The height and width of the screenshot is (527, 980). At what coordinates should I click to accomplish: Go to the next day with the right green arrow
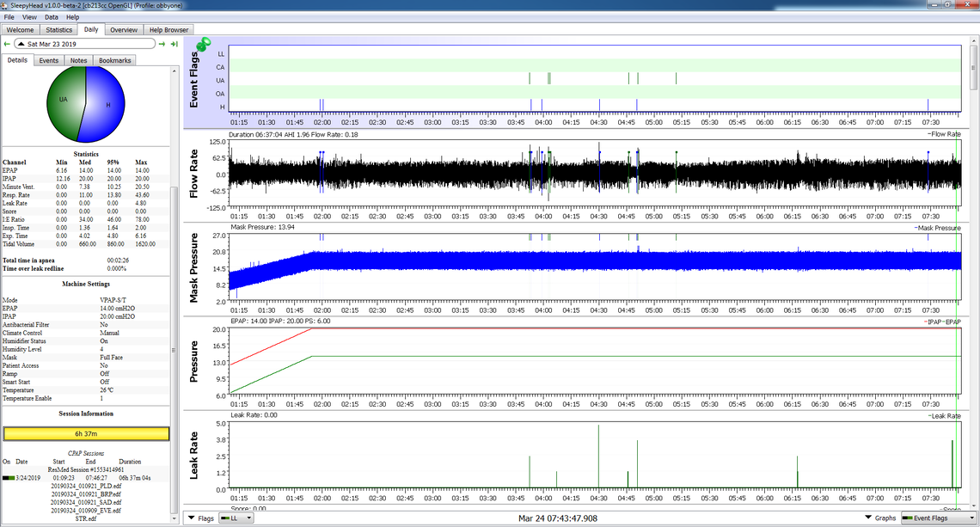tap(162, 45)
